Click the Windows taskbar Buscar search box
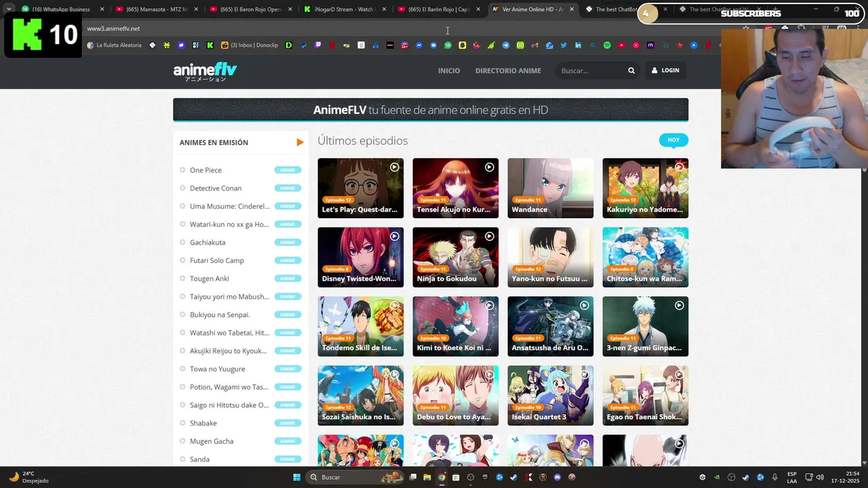 tap(355, 477)
